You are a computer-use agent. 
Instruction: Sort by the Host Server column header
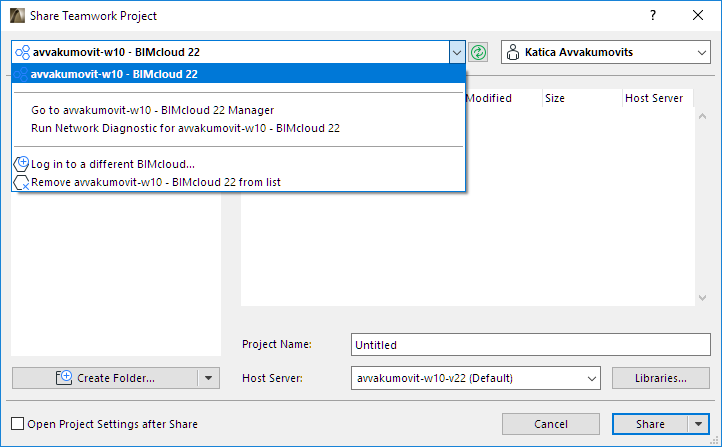[658, 98]
